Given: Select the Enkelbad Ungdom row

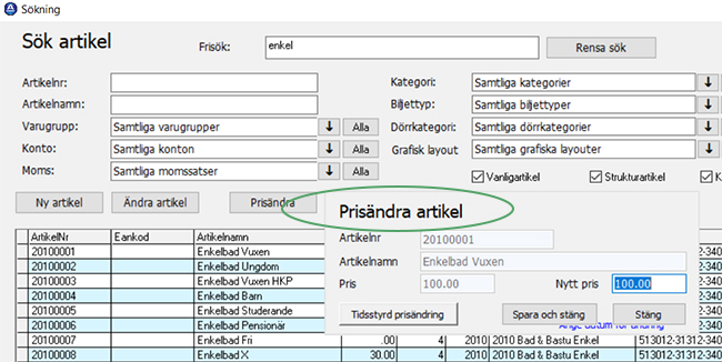Looking at the screenshot, I should coord(170,266).
